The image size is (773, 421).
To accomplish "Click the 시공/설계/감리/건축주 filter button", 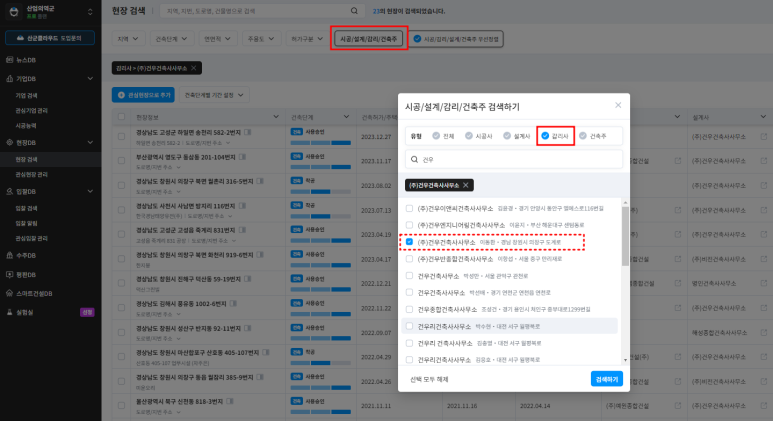I will tap(368, 38).
